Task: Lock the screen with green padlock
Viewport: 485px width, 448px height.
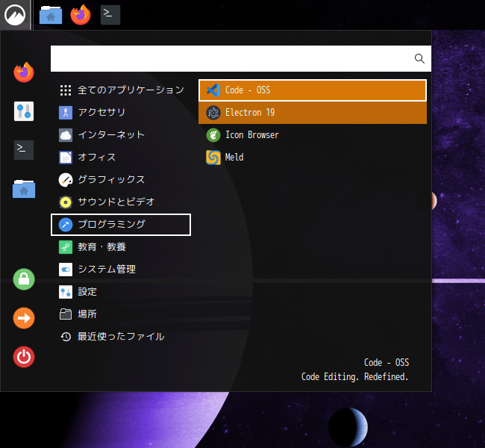Action: pos(24,279)
